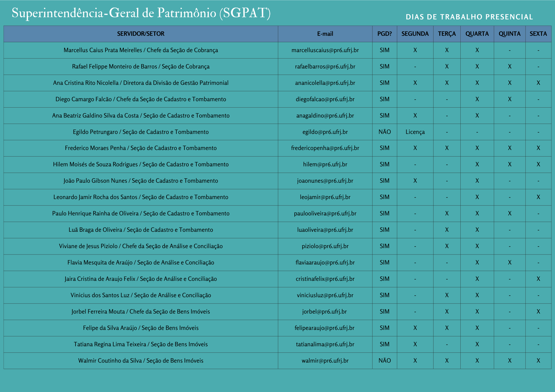Select the email walmir@pr6.ufrj.br

325,361
